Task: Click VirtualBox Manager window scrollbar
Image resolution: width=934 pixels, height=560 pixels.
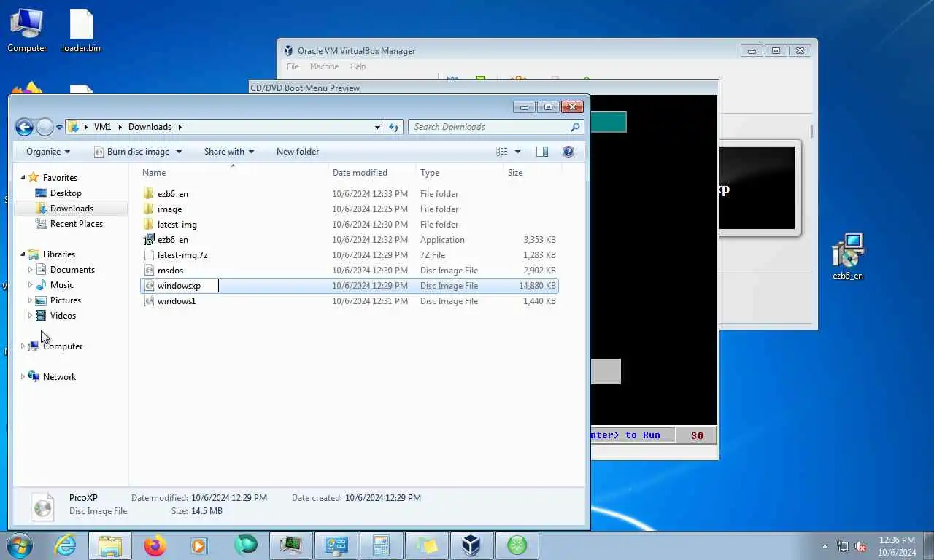Action: coord(812,131)
